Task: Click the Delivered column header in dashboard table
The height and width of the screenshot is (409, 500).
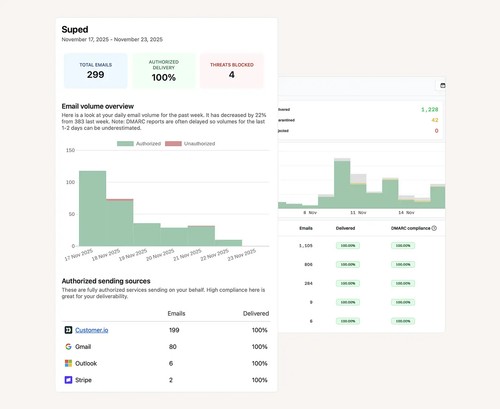Action: [345, 228]
